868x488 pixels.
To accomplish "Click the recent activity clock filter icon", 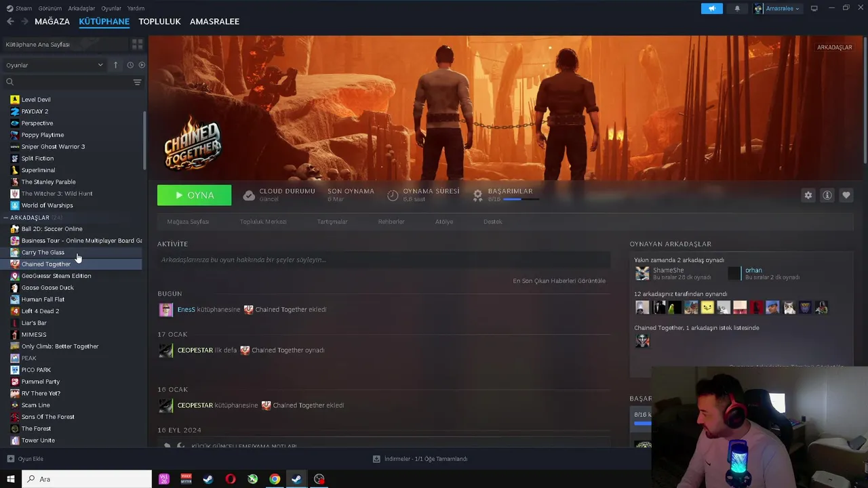I will tap(130, 65).
